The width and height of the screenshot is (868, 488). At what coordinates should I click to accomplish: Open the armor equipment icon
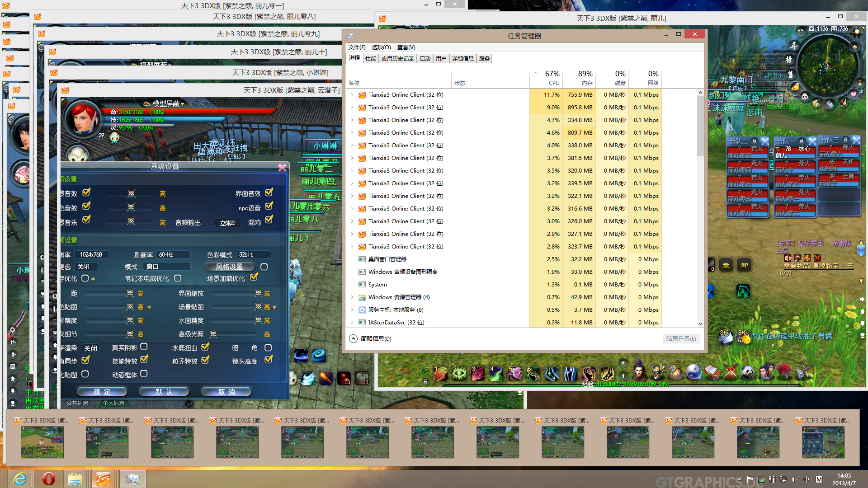coord(657,372)
